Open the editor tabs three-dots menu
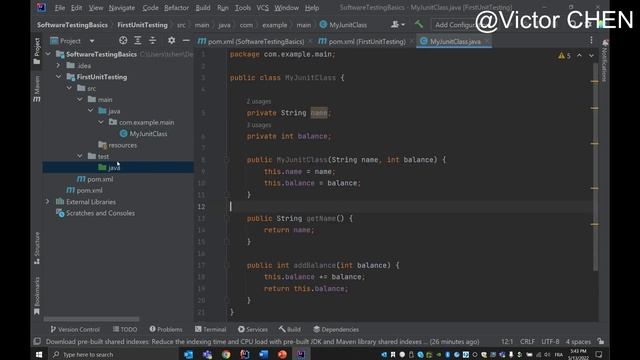 [591, 40]
